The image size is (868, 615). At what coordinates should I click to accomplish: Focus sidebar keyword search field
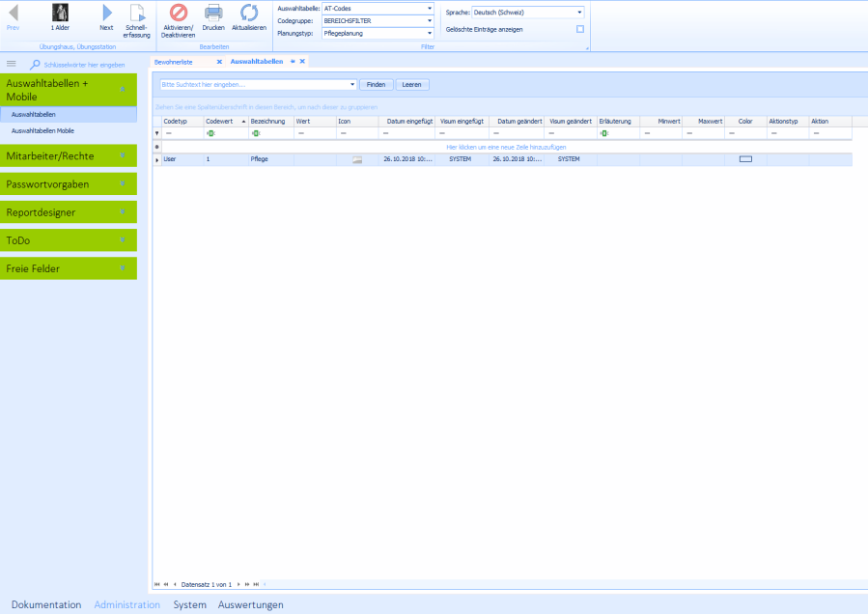(x=84, y=65)
